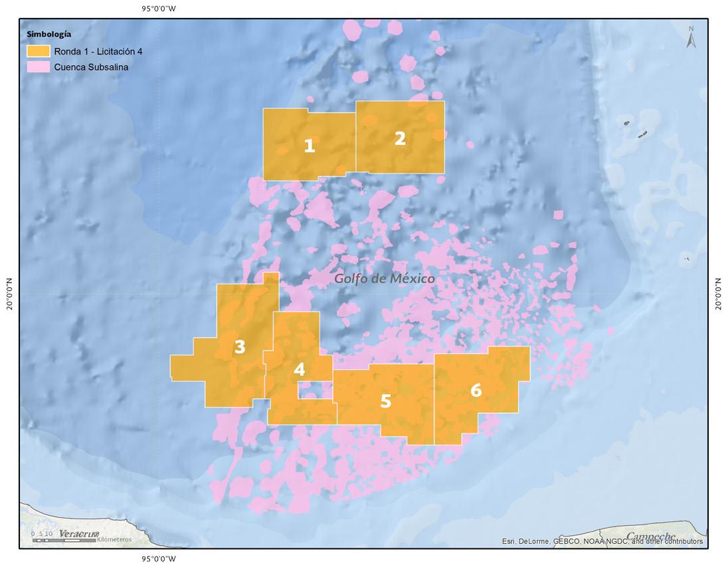Click the north arrow compass icon
Image resolution: width=728 pixels, height=563 pixels.
[691, 37]
